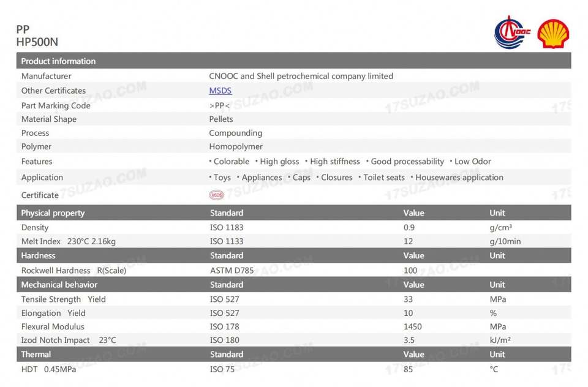Select the Pellets material shape value
The image size is (588, 387).
tap(221, 119)
